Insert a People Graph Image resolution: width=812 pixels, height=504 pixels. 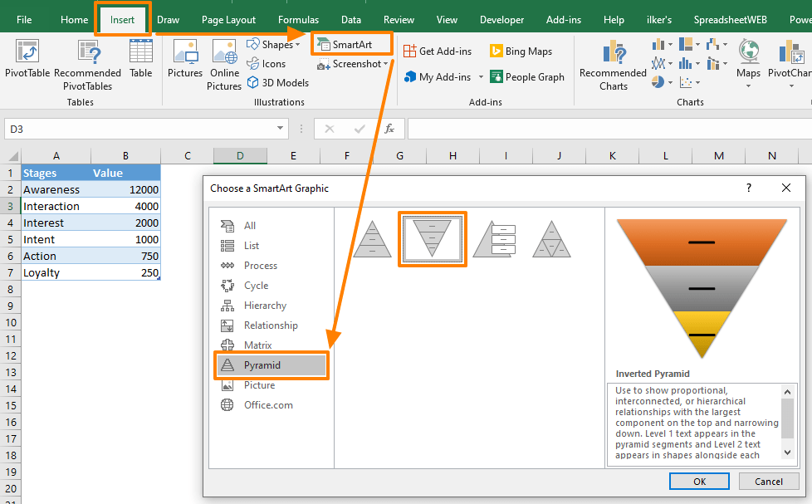coord(526,76)
